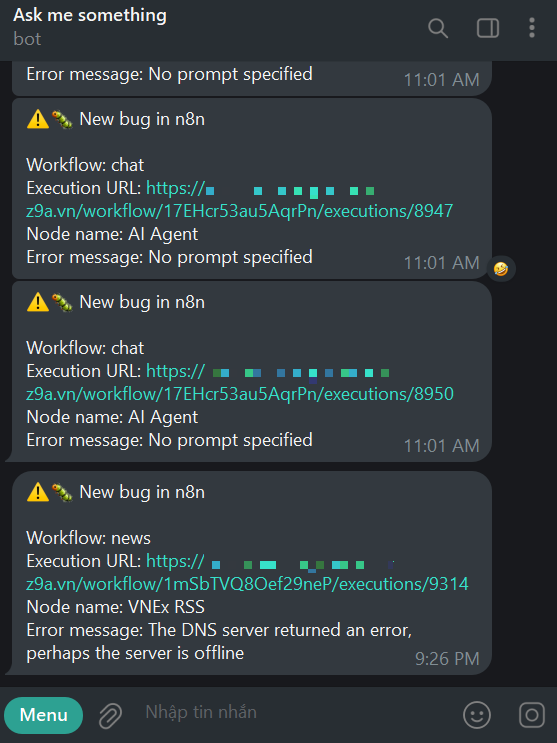Click the laughing emoji reaction badge

pyautogui.click(x=501, y=269)
